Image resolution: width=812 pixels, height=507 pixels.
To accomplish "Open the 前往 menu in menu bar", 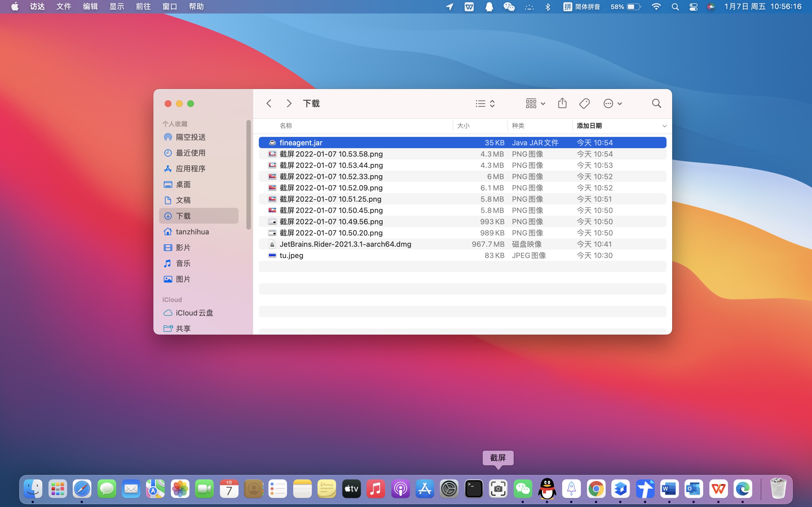I will tap(143, 7).
